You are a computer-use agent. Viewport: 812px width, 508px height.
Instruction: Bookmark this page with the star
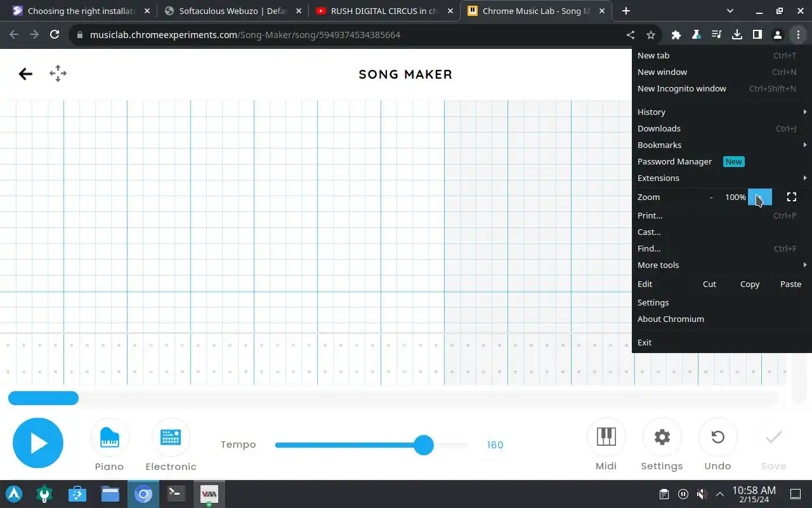tap(650, 35)
